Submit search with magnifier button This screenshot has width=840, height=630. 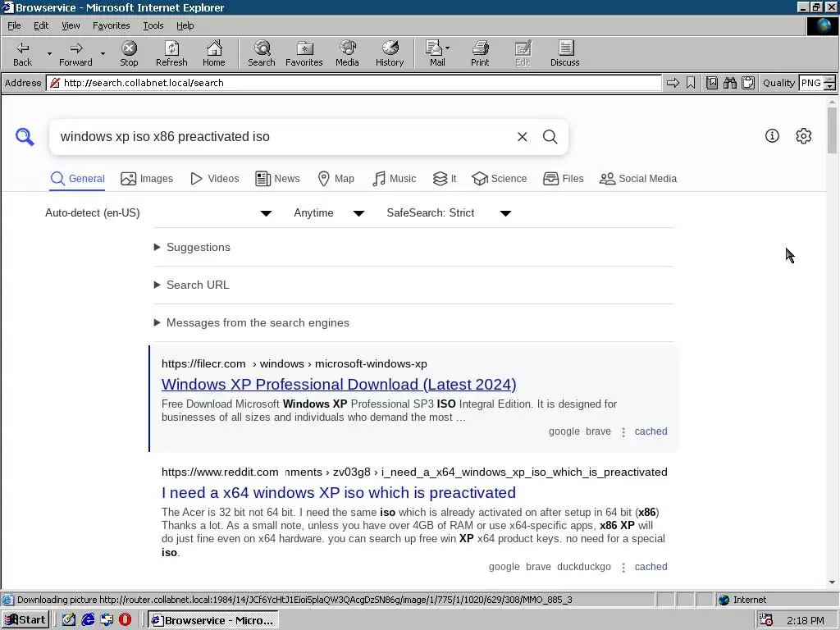click(x=550, y=137)
